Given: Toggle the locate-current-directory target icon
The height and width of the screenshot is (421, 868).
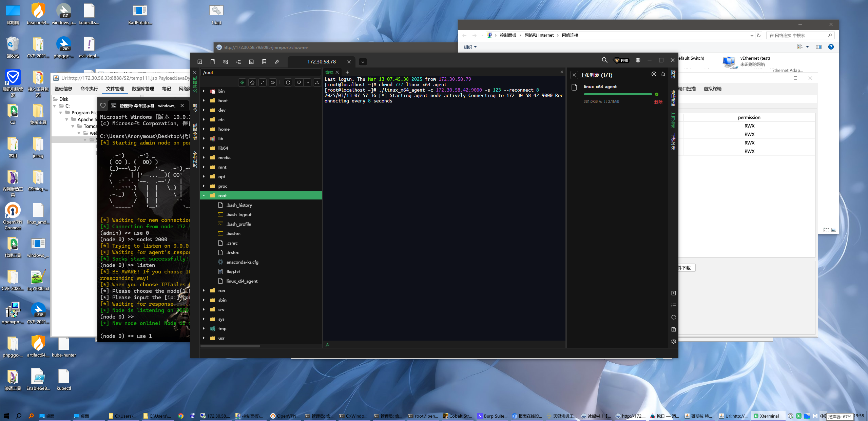Looking at the screenshot, I should coord(242,82).
